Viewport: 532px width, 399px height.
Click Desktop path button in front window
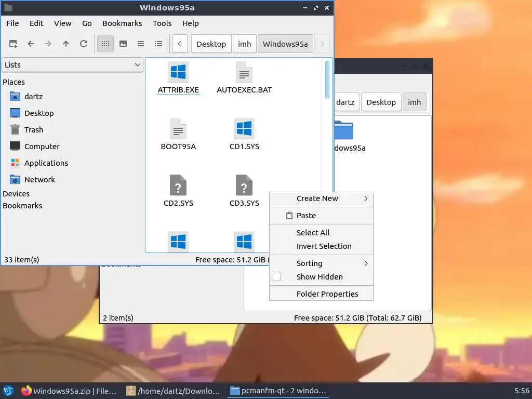(211, 44)
